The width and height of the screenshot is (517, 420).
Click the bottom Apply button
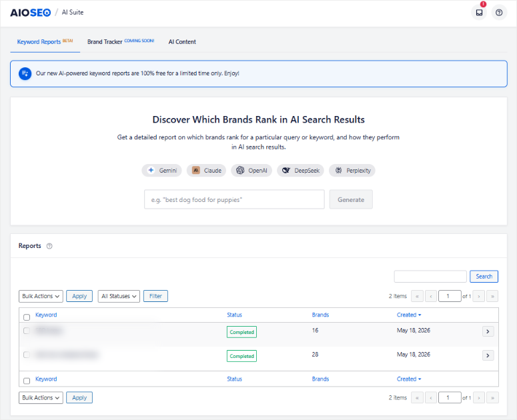pyautogui.click(x=79, y=397)
